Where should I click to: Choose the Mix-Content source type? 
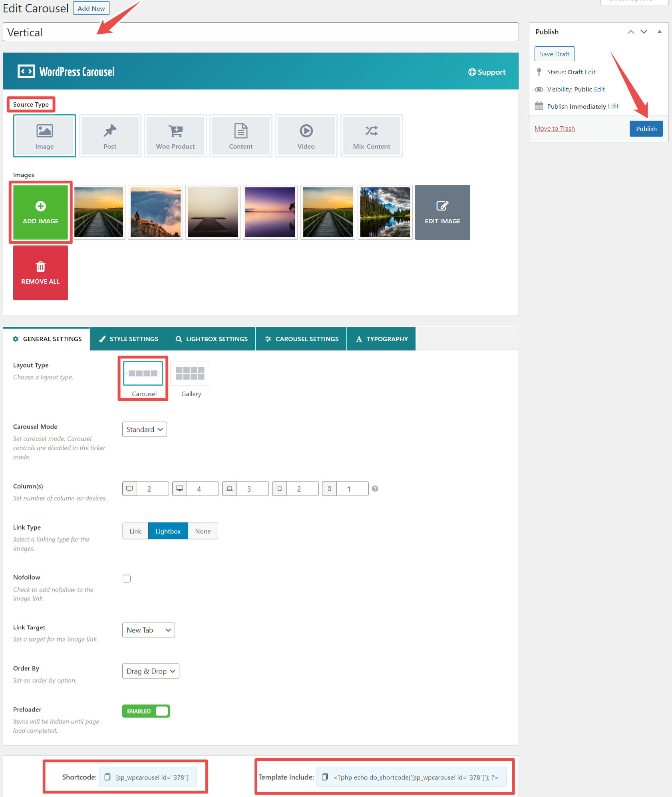point(371,135)
